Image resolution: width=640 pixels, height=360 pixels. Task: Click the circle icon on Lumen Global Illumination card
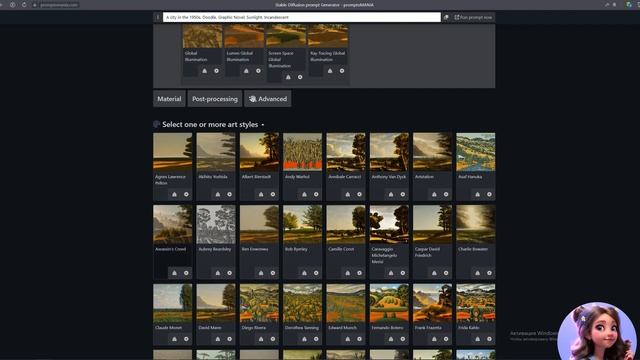(258, 71)
